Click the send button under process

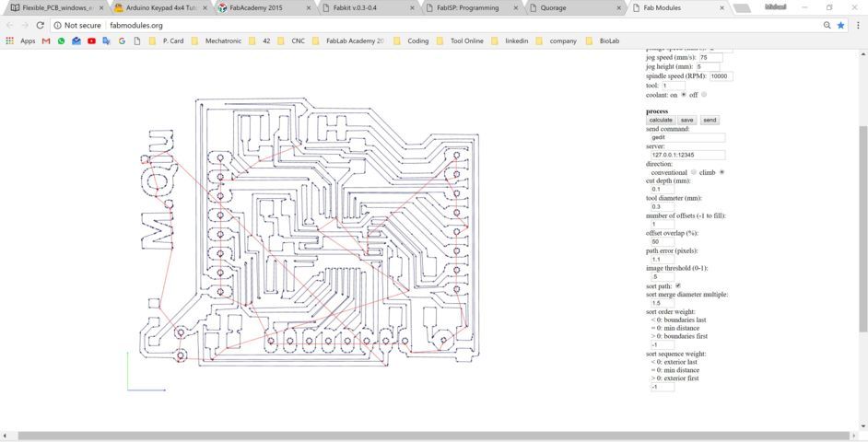tap(710, 120)
